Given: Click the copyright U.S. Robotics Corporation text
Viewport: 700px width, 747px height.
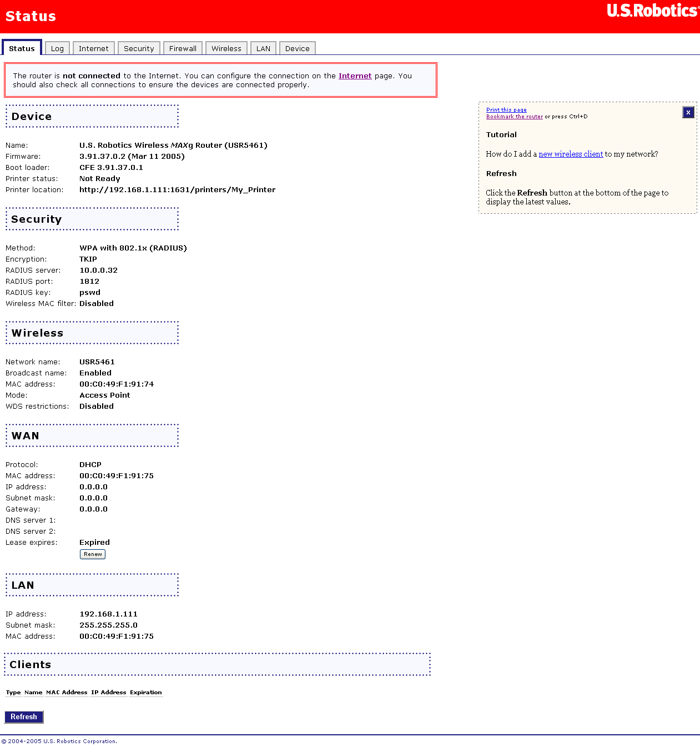Looking at the screenshot, I should tap(59, 741).
